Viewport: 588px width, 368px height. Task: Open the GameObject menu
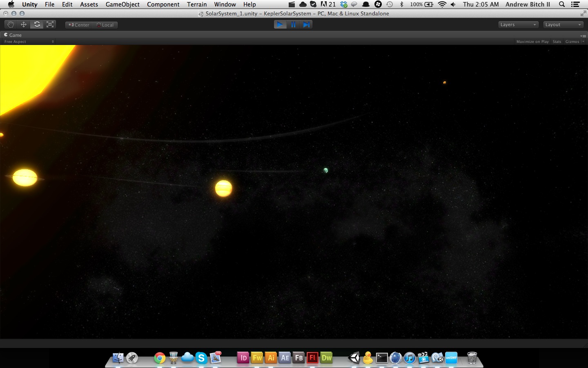coord(122,4)
